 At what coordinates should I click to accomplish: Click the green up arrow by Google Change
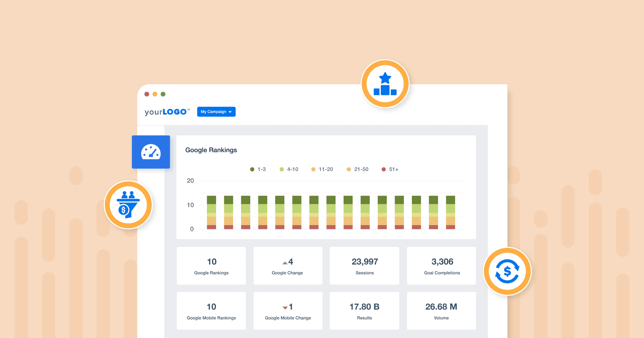point(285,263)
